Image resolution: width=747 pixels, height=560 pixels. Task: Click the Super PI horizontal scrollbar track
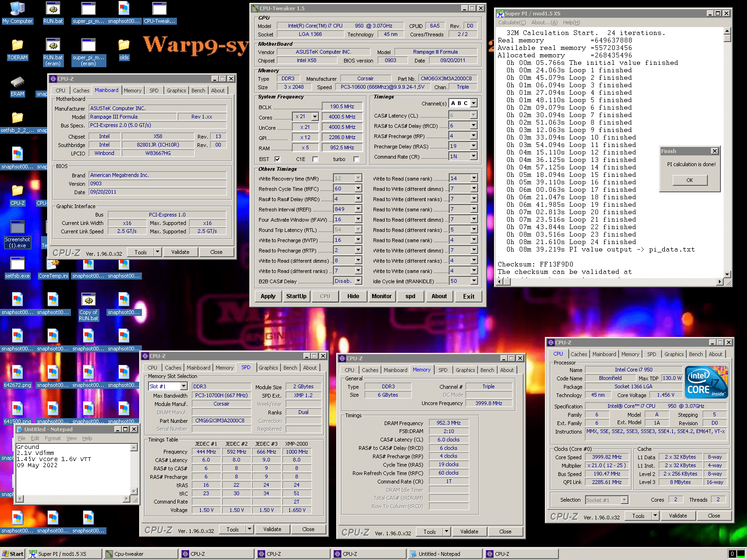pyautogui.click(x=614, y=281)
